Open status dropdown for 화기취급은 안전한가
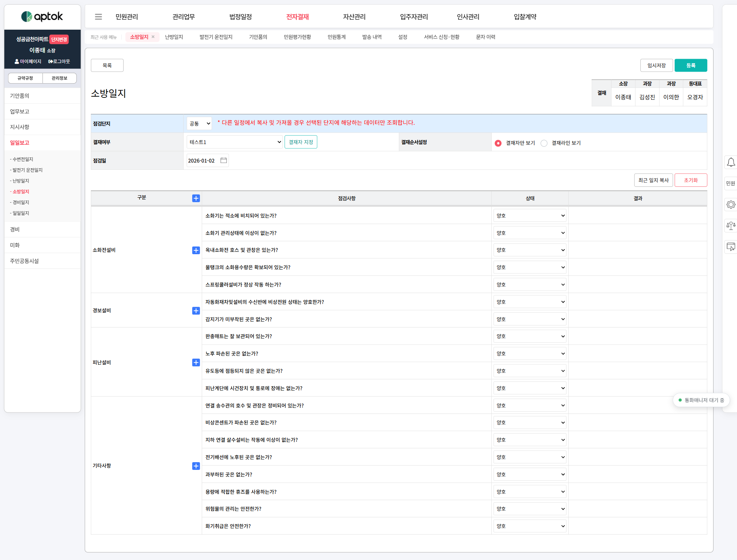This screenshot has height=560, width=737. coord(530,526)
